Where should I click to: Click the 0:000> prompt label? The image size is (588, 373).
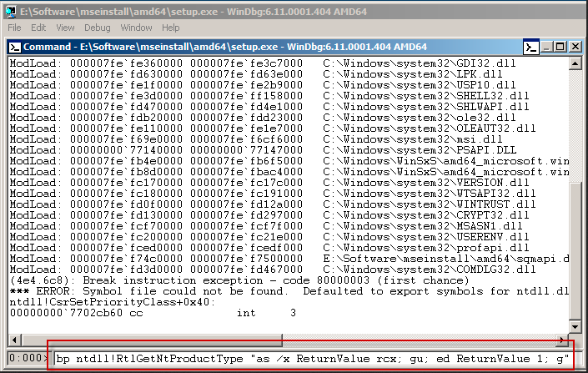[28, 358]
